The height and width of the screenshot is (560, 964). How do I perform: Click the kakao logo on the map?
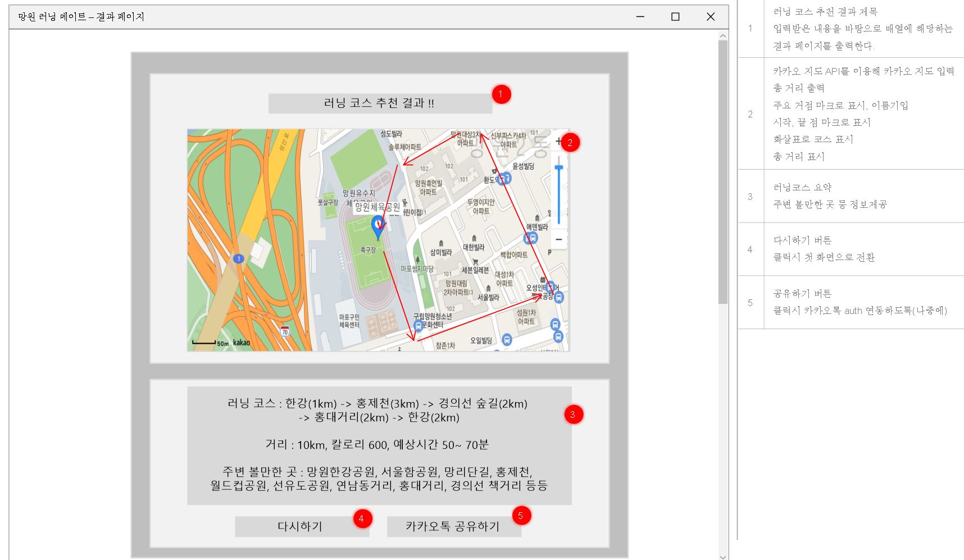[x=242, y=343]
